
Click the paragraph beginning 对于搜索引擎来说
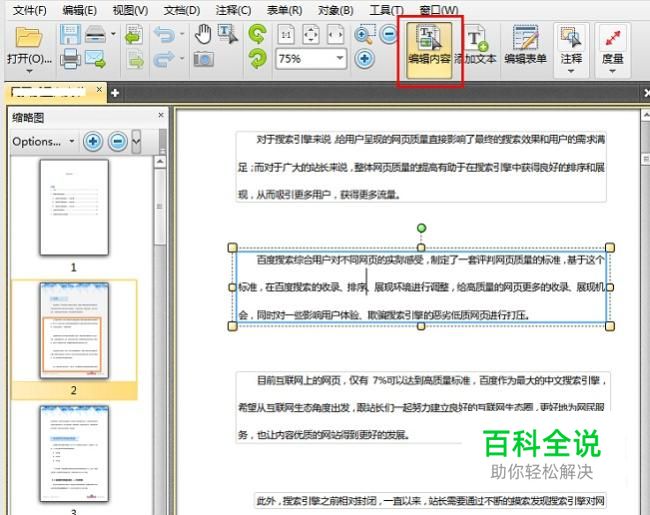coord(421,167)
